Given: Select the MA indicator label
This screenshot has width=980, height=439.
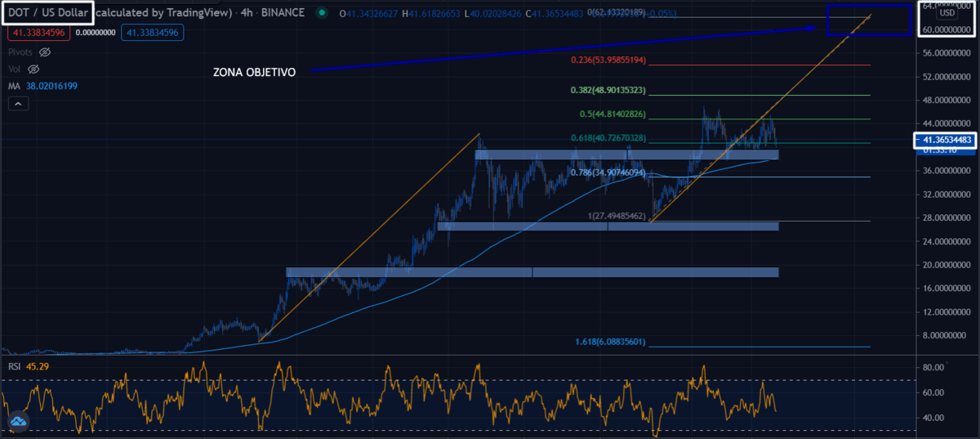Looking at the screenshot, I should point(14,86).
